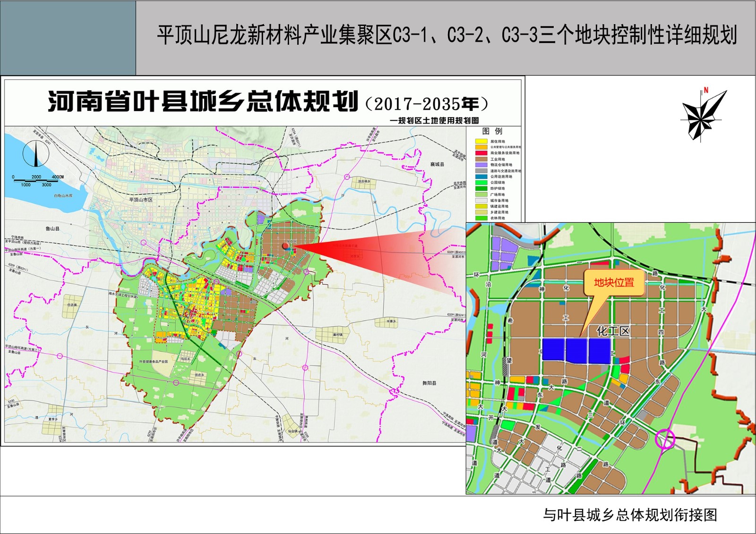This screenshot has width=756, height=534.
Task: Click the 仙台镇 town label
Action: 293,431
